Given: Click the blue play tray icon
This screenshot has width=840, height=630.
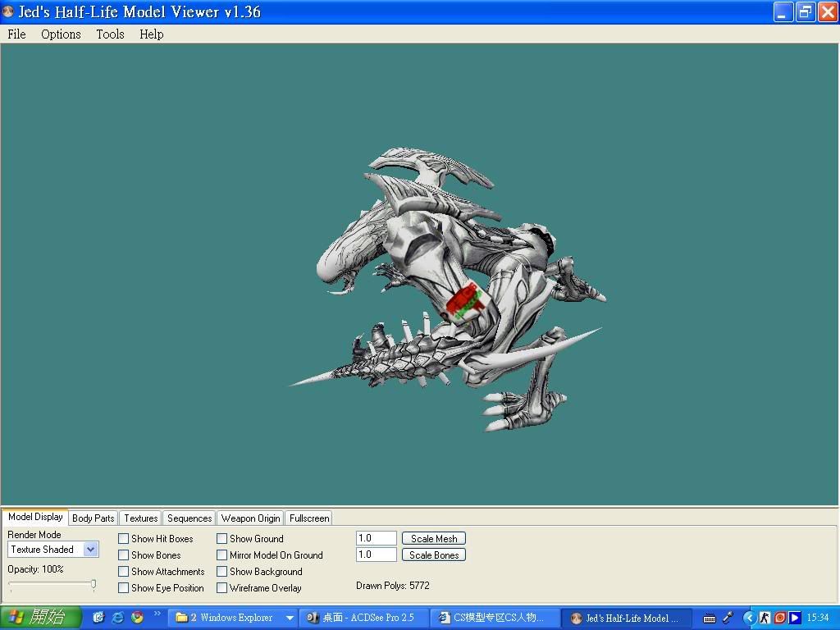Looking at the screenshot, I should tap(794, 618).
